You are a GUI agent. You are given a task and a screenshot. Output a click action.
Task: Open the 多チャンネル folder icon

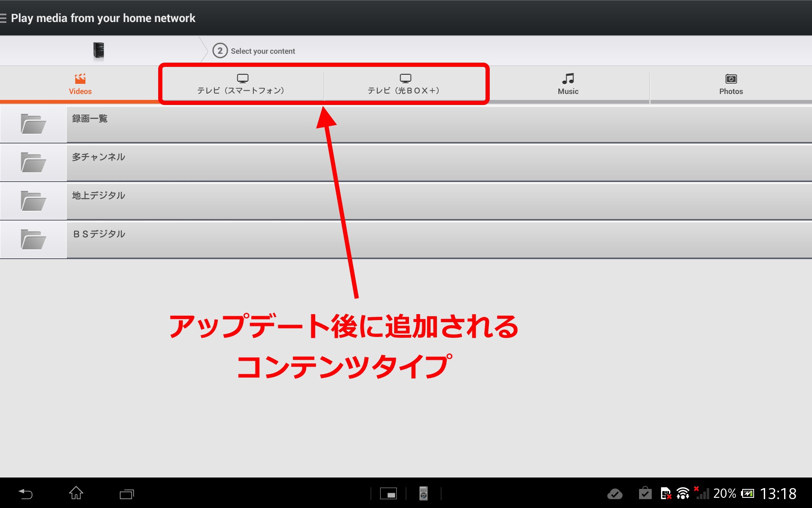point(33,163)
